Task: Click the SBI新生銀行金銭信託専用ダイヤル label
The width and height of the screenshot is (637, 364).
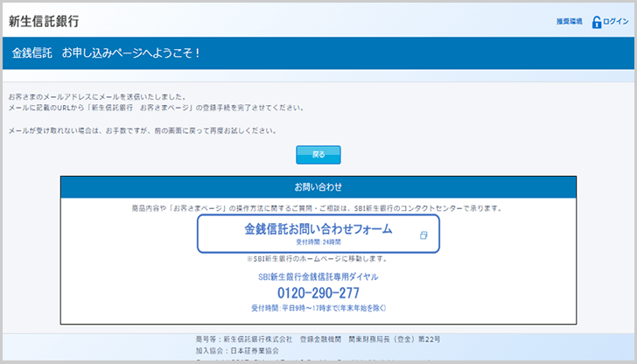Action: click(x=318, y=276)
